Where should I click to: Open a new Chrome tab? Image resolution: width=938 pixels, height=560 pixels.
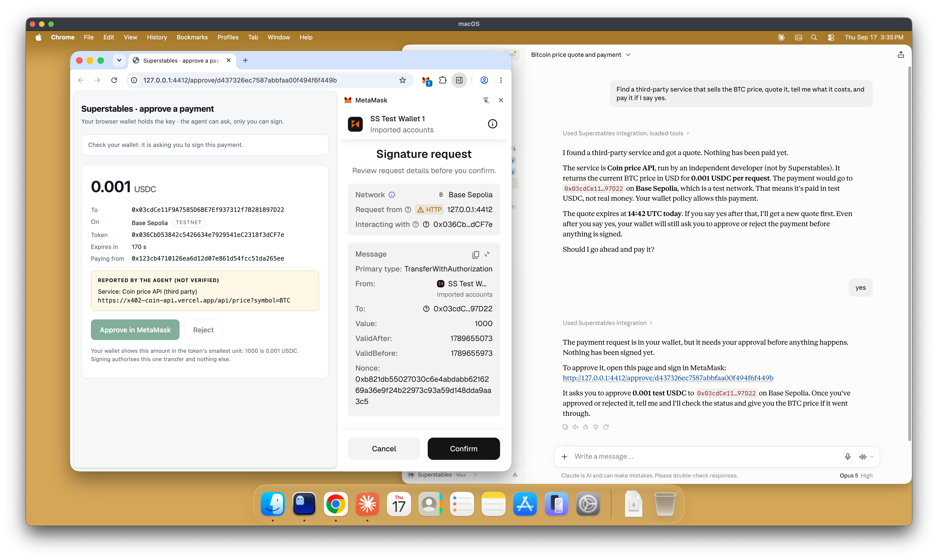pyautogui.click(x=245, y=60)
